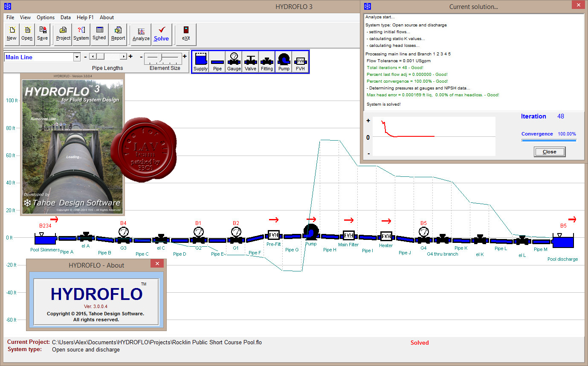Click the Pipe D label

[180, 254]
